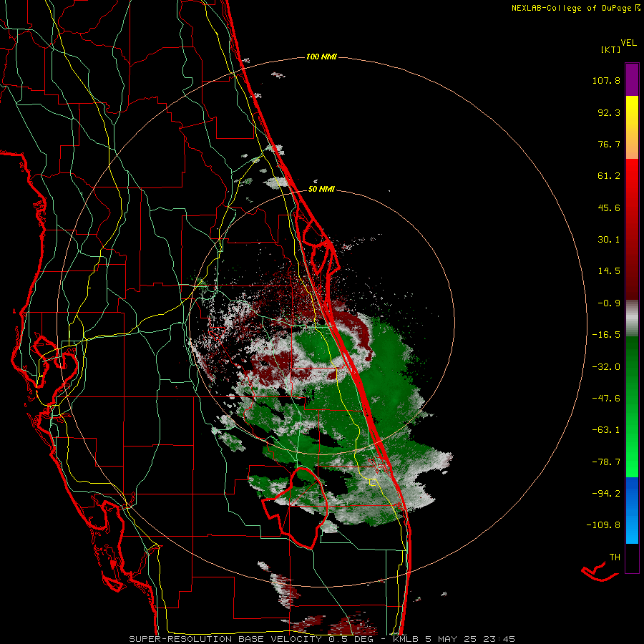This screenshot has width=644, height=644.
Task: Click the purple top segment of color bar
Action: coord(632,79)
